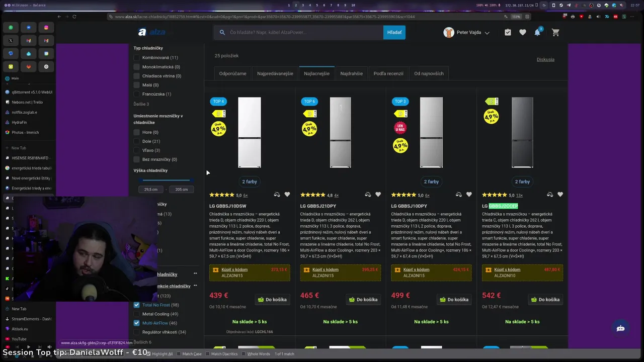Add LG GBBSJ10DPY to favourites
The width and height of the screenshot is (644, 362).
(469, 195)
